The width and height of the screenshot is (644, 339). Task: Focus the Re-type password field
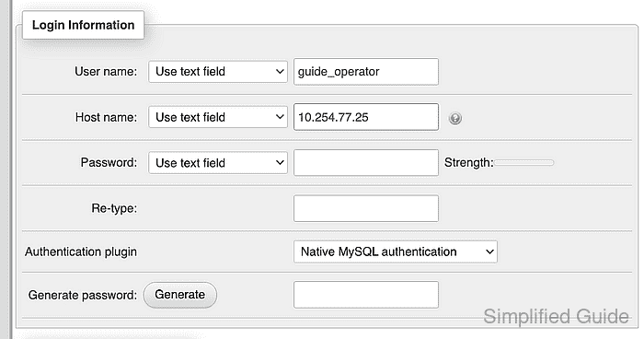366,208
